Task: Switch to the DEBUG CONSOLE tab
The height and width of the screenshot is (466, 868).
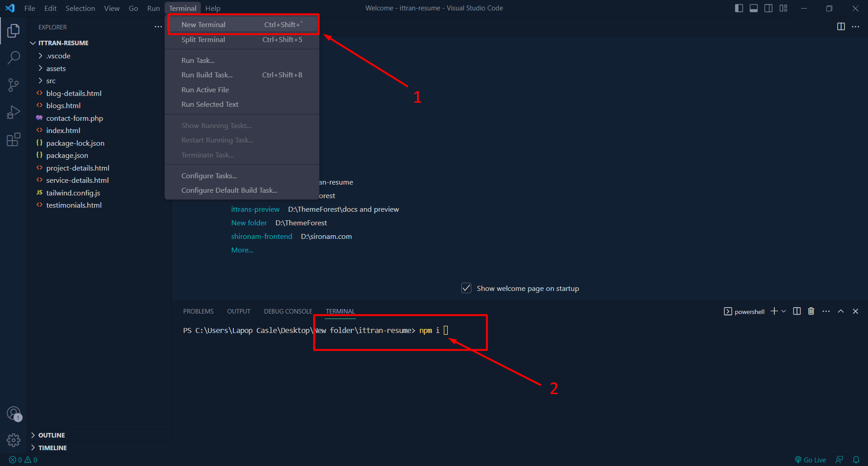Action: [288, 311]
